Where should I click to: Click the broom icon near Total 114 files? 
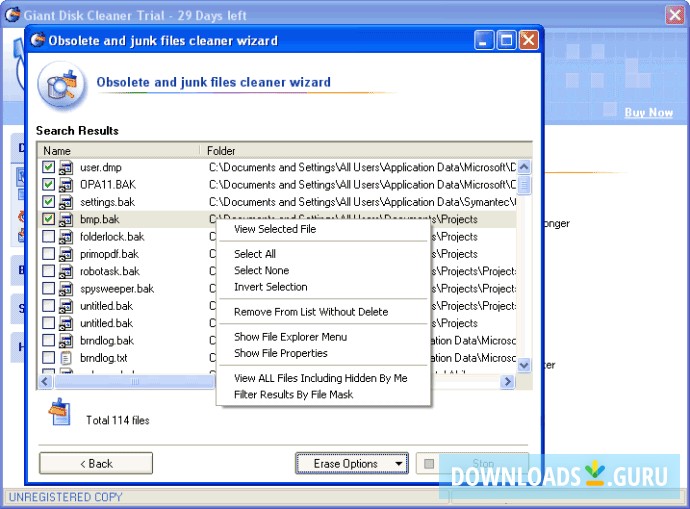(60, 412)
